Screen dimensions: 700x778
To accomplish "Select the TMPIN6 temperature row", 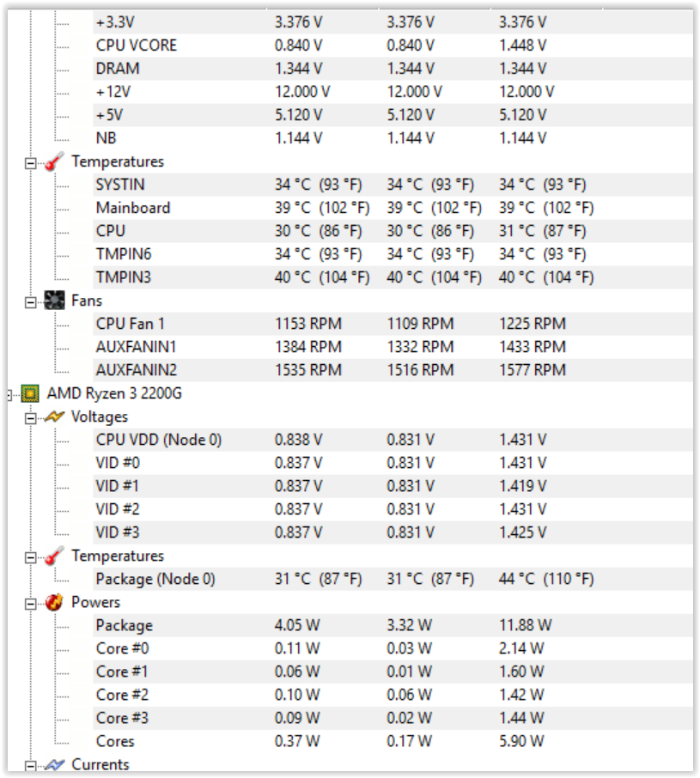I will pyautogui.click(x=124, y=254).
